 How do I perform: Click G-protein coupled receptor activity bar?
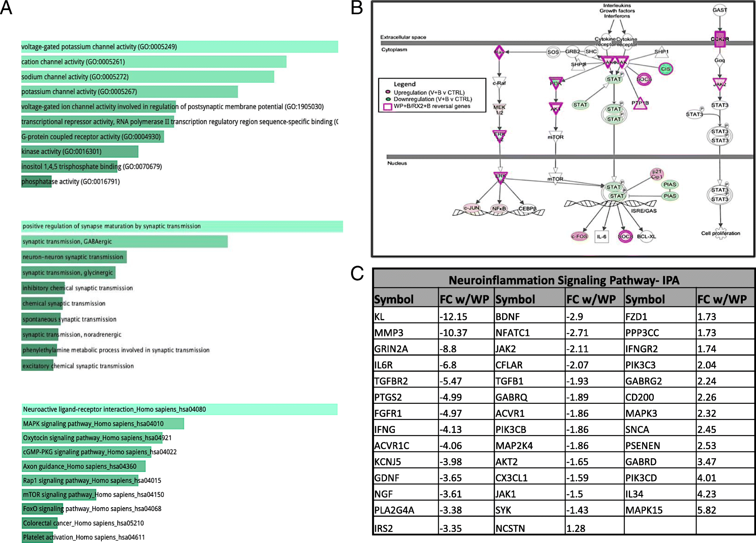[x=93, y=137]
